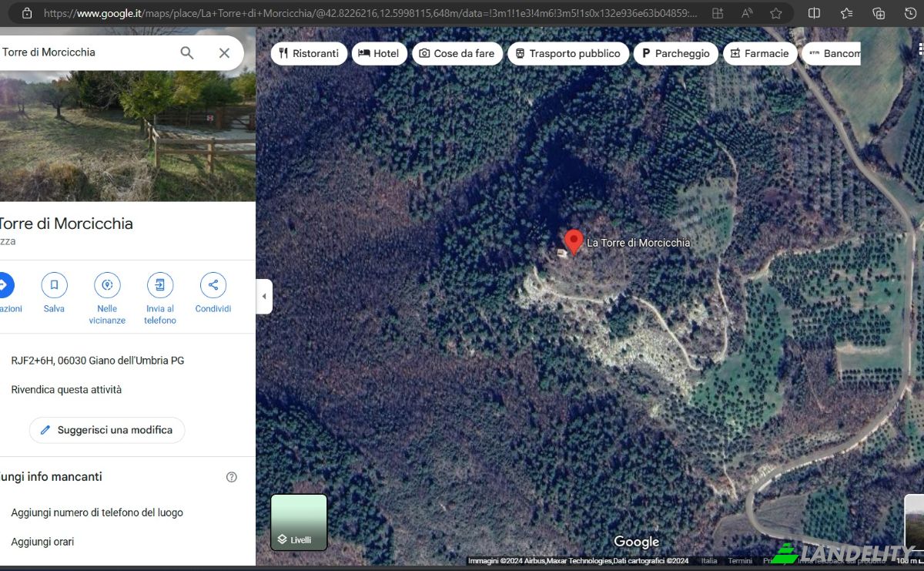Search nearby using the Nelle vicinanze icon
Screen dimensions: 924x571
coord(107,284)
